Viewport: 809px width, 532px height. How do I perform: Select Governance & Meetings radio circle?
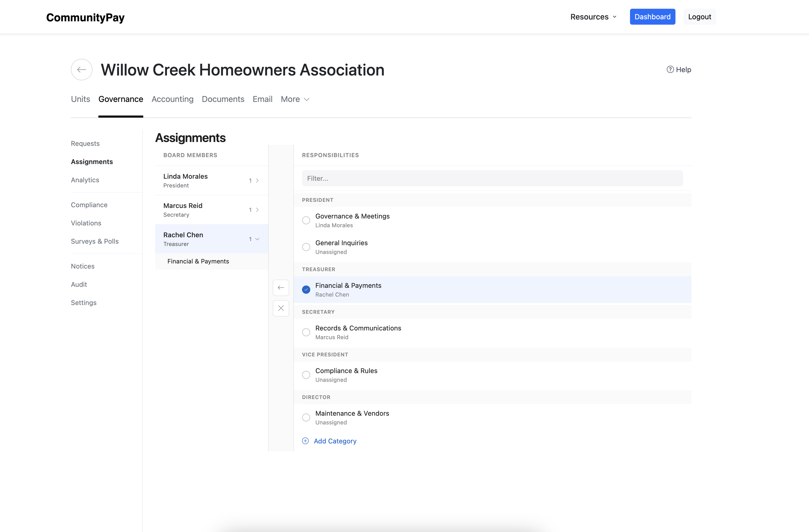click(306, 220)
